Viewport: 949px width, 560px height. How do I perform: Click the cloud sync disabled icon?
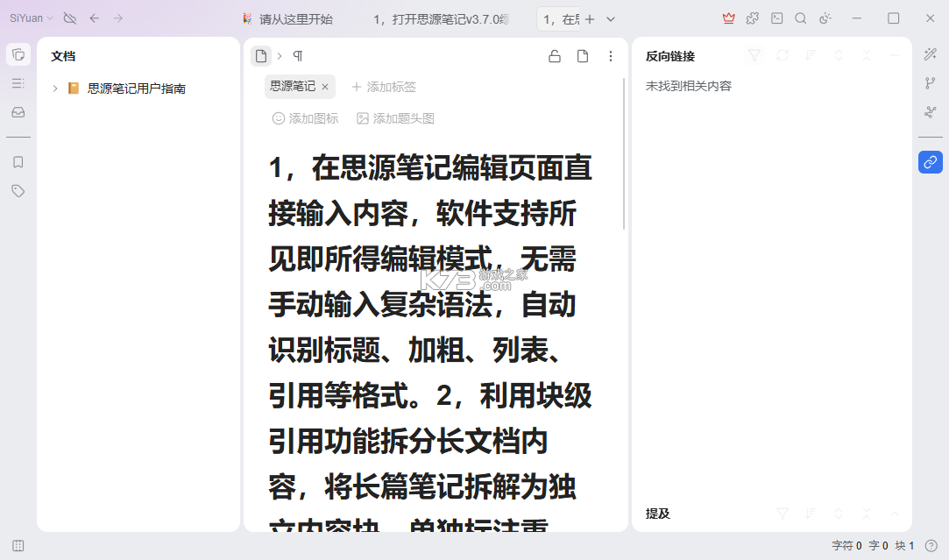69,18
